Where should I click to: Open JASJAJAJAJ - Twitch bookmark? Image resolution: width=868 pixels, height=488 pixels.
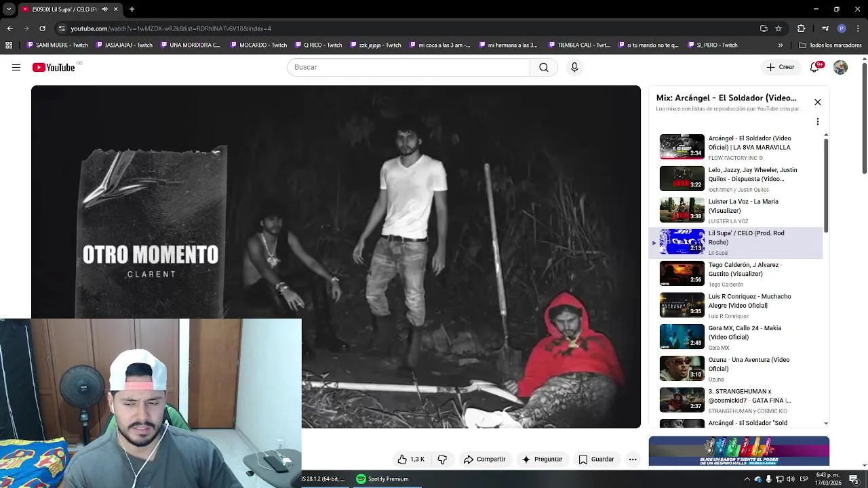click(125, 45)
